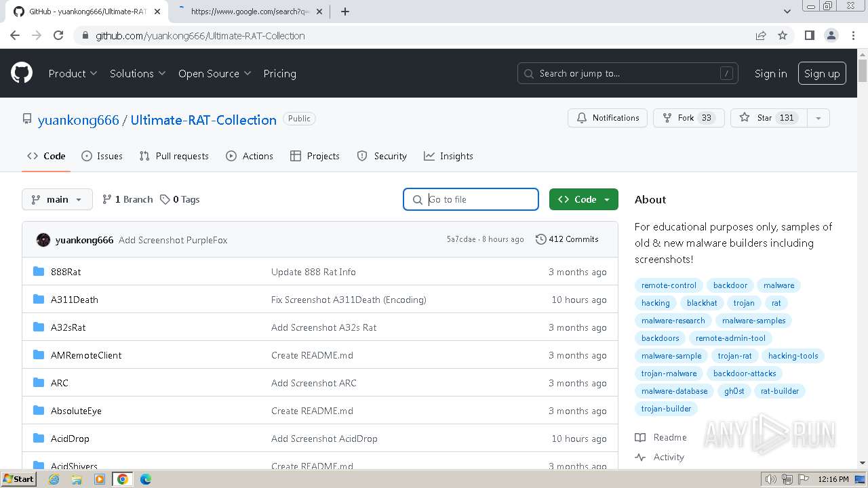
Task: Open Chrome three-dot menu
Action: click(x=852, y=35)
